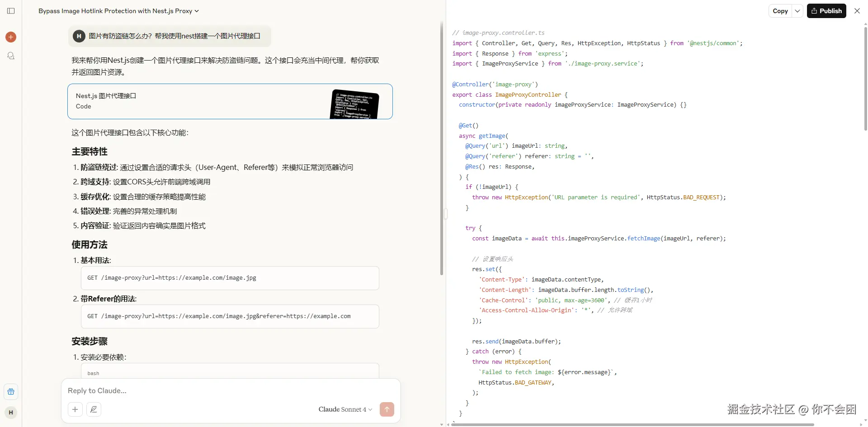Focus the Reply to Claude input field
Image resolution: width=868 pixels, height=427 pixels.
[x=231, y=391]
